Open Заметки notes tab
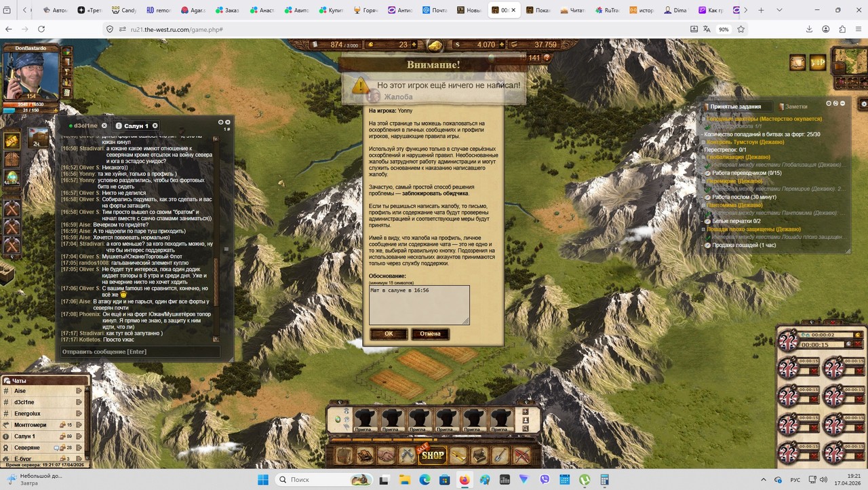The image size is (868, 490). pos(793,107)
